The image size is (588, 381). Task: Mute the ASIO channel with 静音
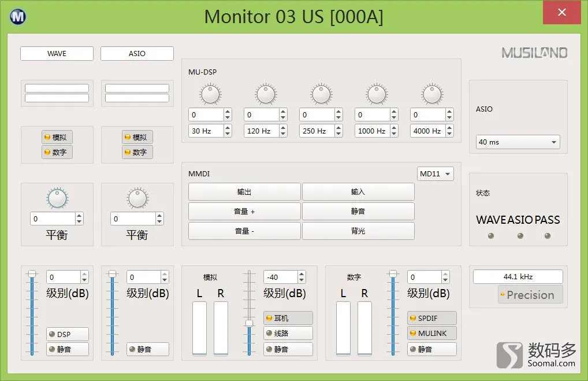coord(148,349)
